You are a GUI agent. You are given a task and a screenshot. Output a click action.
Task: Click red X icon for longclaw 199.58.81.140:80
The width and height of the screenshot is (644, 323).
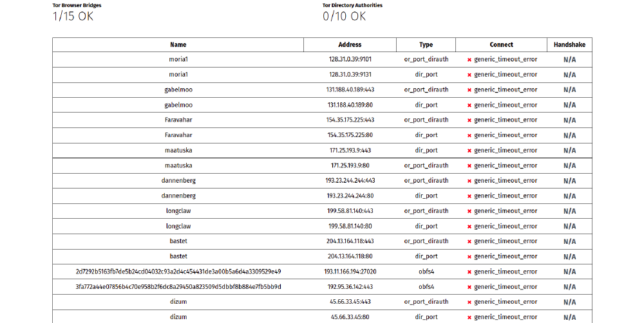(x=469, y=226)
